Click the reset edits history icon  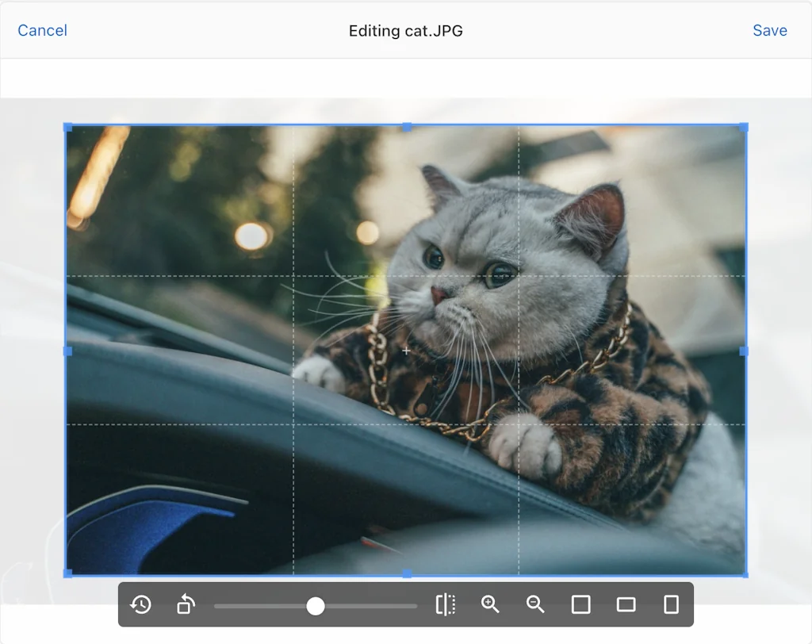(x=140, y=604)
